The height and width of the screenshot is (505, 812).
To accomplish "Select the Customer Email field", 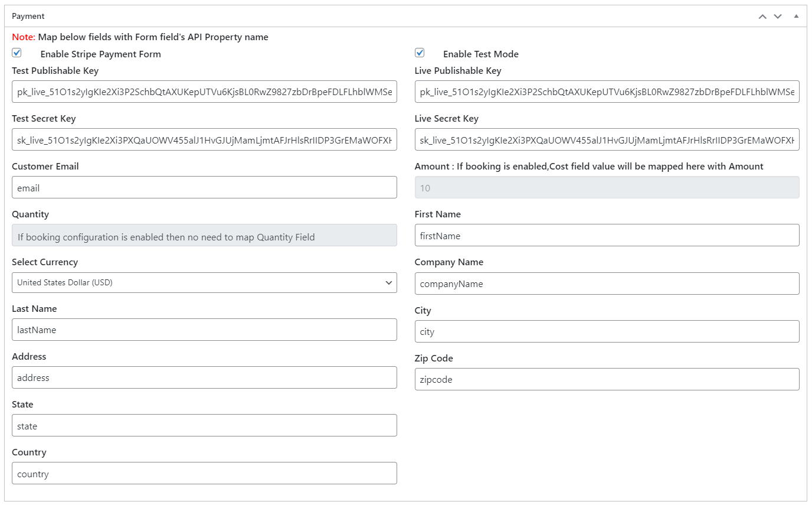I will pyautogui.click(x=204, y=188).
